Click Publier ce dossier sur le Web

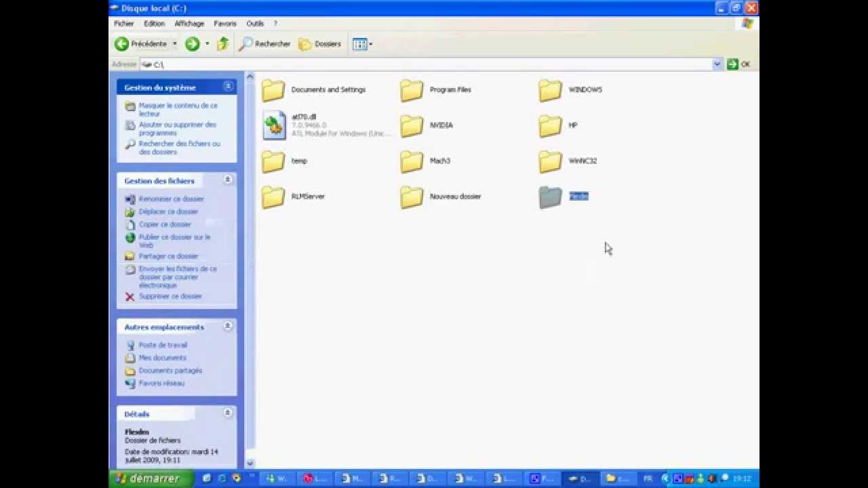pos(175,241)
